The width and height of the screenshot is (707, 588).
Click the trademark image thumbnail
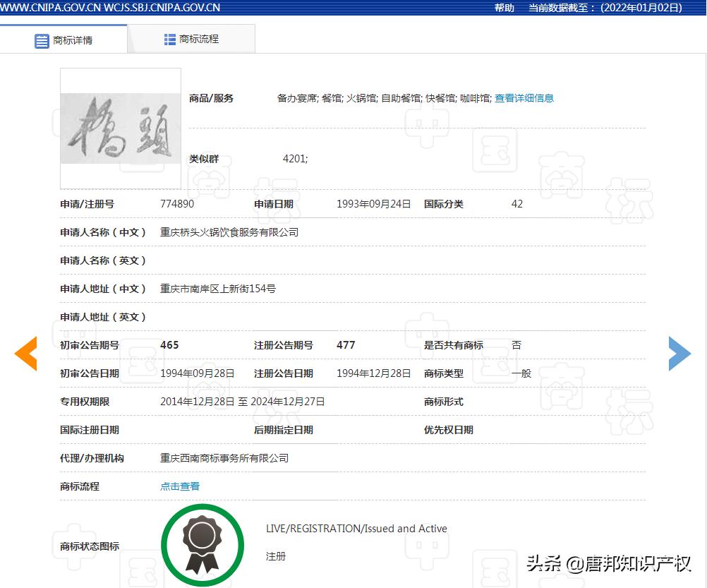(x=120, y=128)
